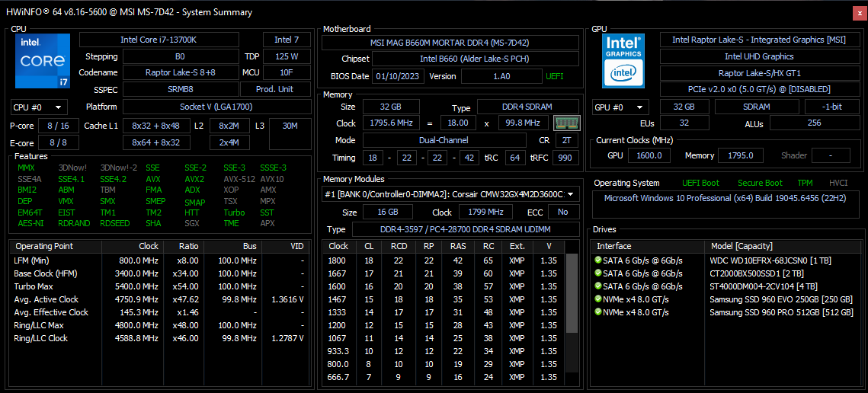
Task: Click the Intel Core i7 CPU logo
Action: click(x=43, y=61)
